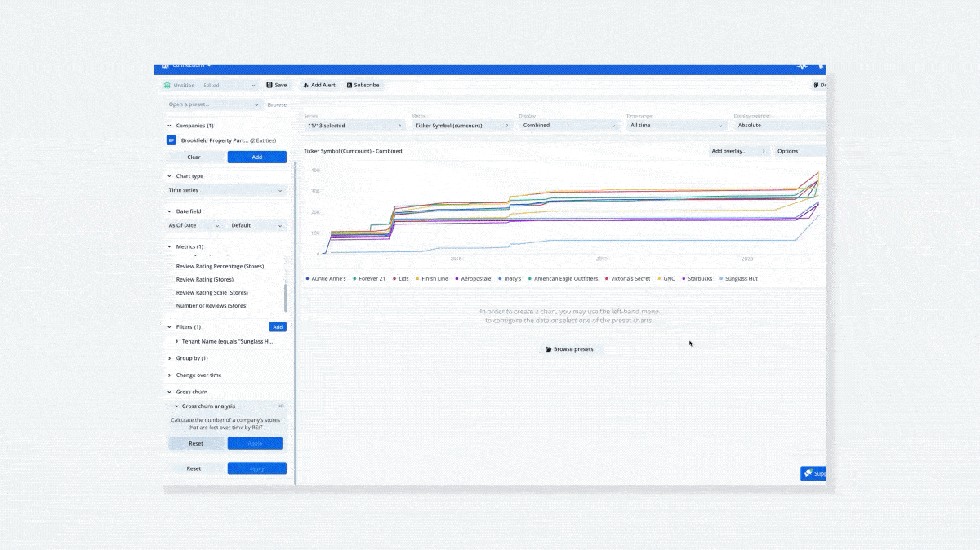Click the Save disk icon
This screenshot has width=980, height=550.
pyautogui.click(x=270, y=85)
